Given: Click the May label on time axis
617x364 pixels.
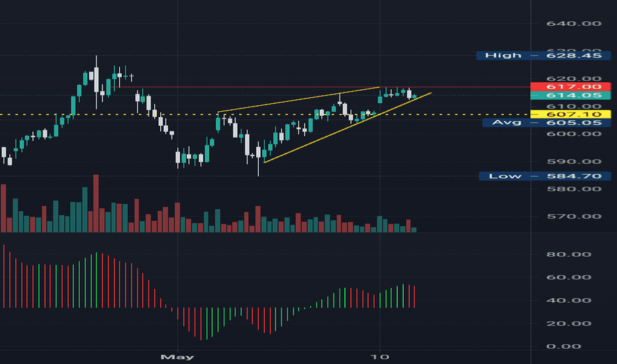Looking at the screenshot, I should [x=177, y=357].
